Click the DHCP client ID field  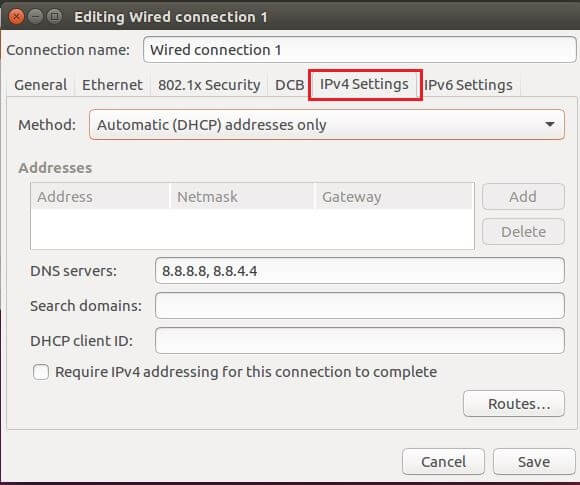(360, 340)
